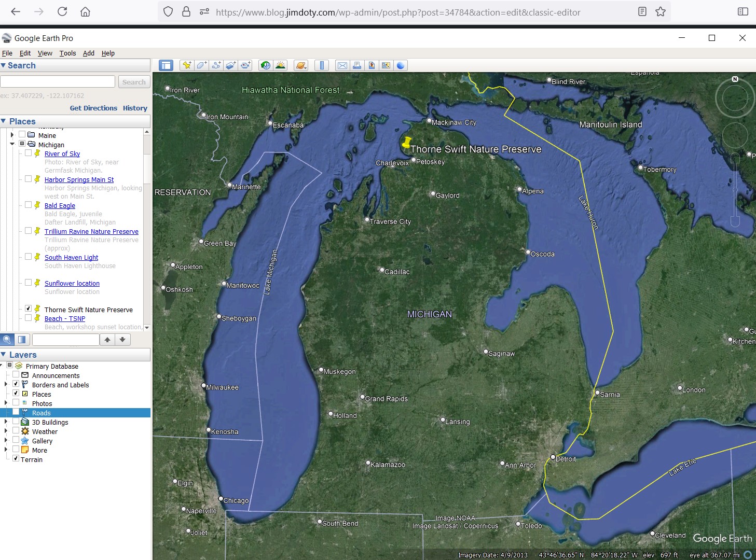Click the Add Path tool icon
The height and width of the screenshot is (560, 756).
tap(216, 65)
